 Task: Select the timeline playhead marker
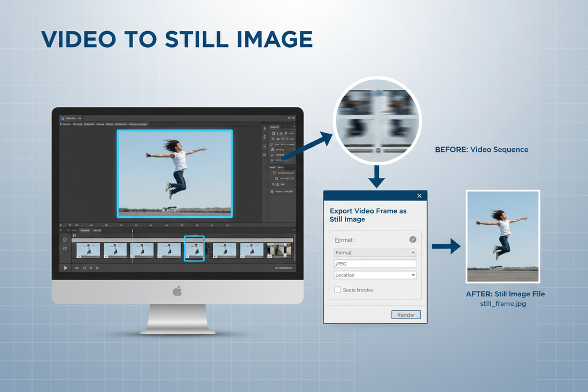point(133,231)
